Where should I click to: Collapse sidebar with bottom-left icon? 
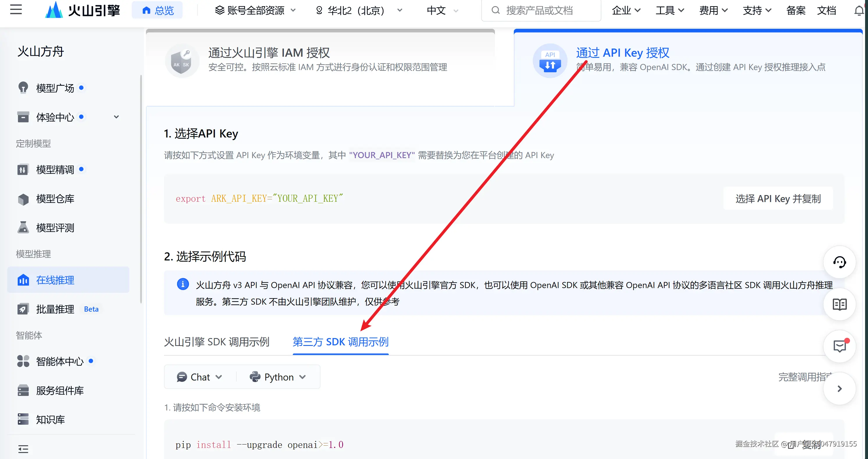(23, 449)
